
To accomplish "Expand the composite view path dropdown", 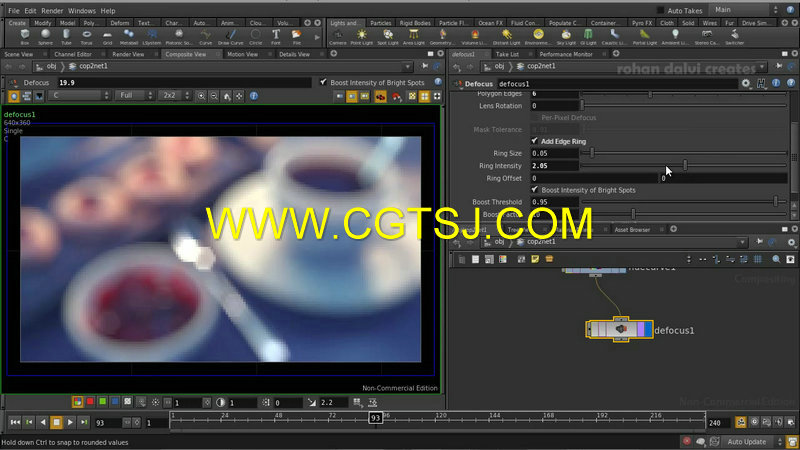I will (x=407, y=66).
